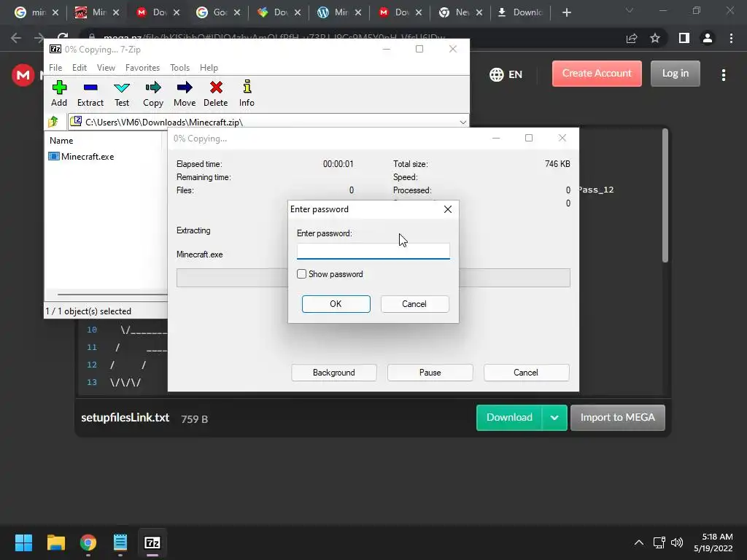The height and width of the screenshot is (560, 747).
Task: Click the green Download button on MEGA
Action: click(x=509, y=417)
